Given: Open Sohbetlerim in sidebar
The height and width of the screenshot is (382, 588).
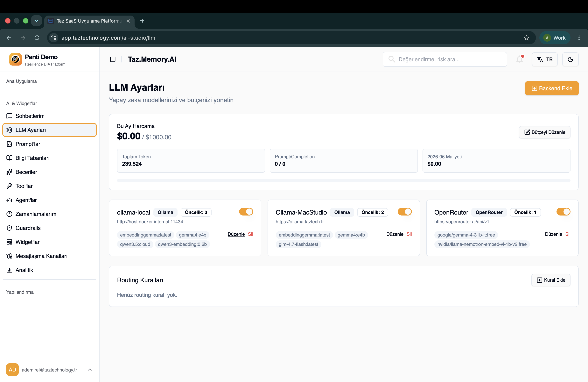Looking at the screenshot, I should [49, 116].
